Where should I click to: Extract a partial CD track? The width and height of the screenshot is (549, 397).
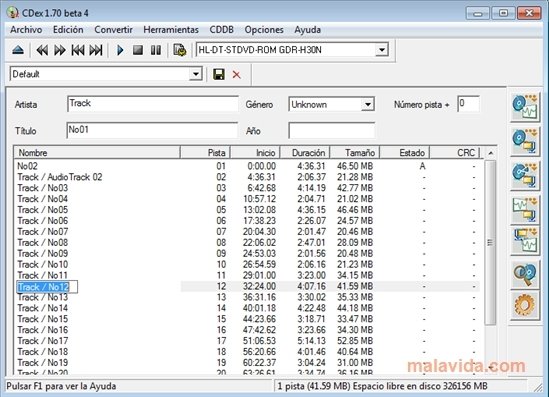pyautogui.click(x=525, y=176)
